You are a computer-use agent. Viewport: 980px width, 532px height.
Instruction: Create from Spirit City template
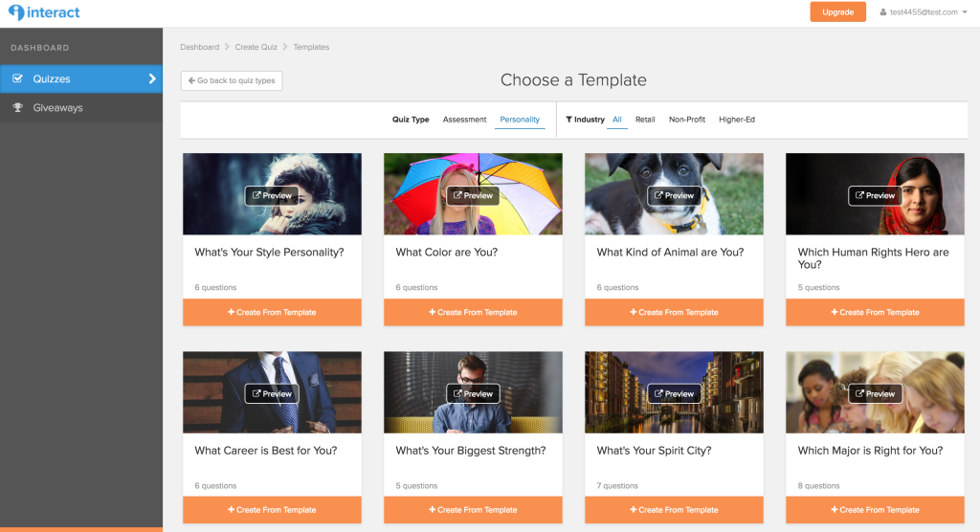point(674,510)
